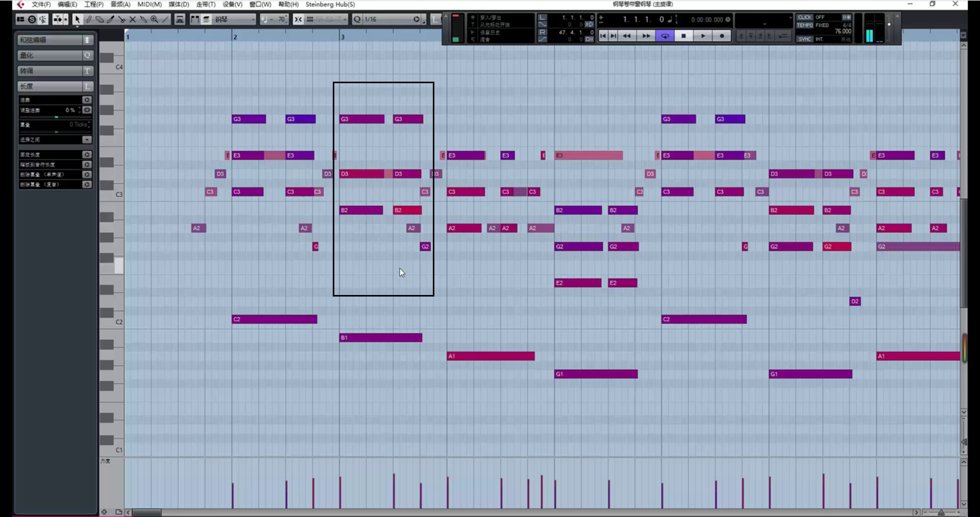Toggle the Iterative Quantize Q icon
This screenshot has height=517, width=980.
[357, 19]
